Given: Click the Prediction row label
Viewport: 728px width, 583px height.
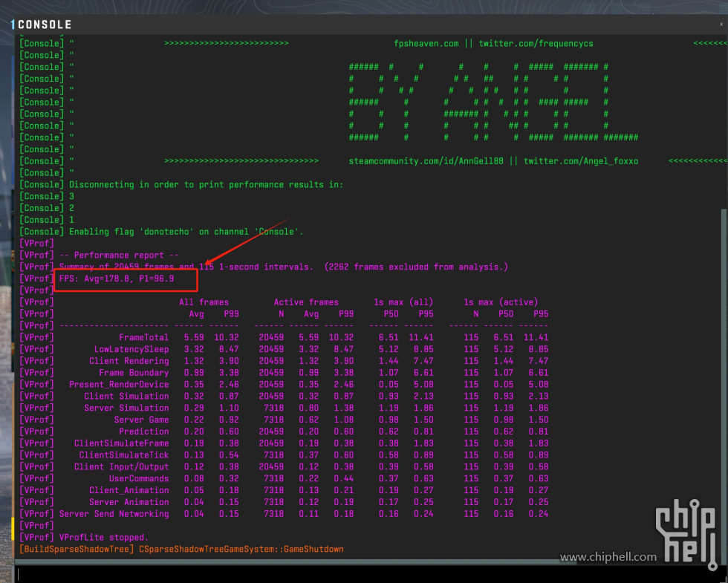Looking at the screenshot, I should pos(144,431).
